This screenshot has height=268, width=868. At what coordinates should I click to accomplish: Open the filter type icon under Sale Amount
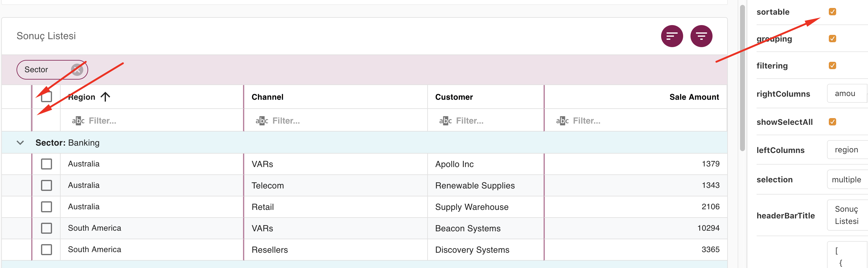pos(562,121)
